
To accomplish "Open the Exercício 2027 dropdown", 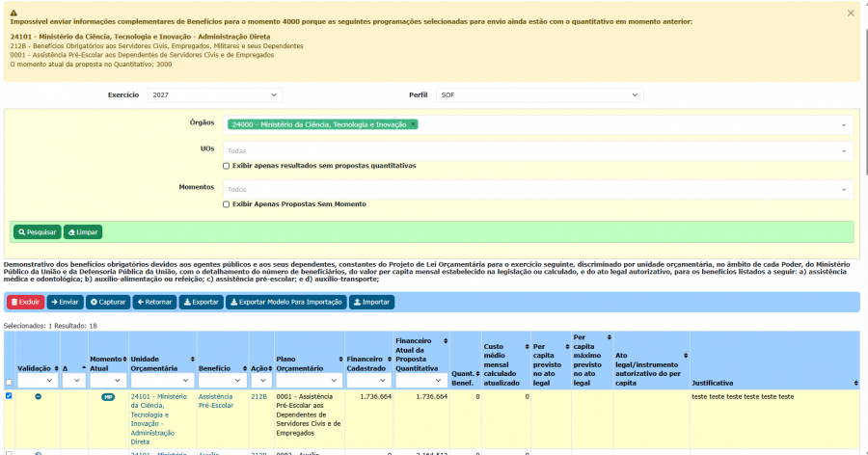I will (x=215, y=95).
